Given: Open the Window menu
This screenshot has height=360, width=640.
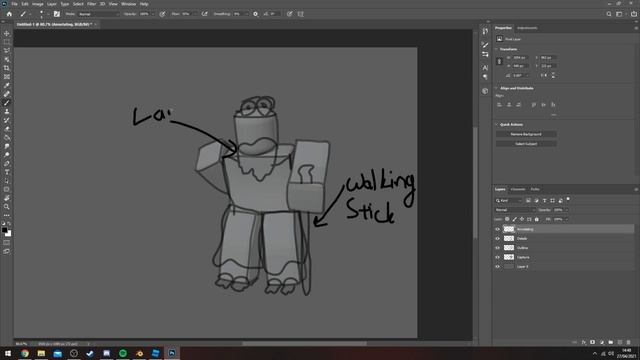Looking at the screenshot, I should pyautogui.click(x=129, y=4).
